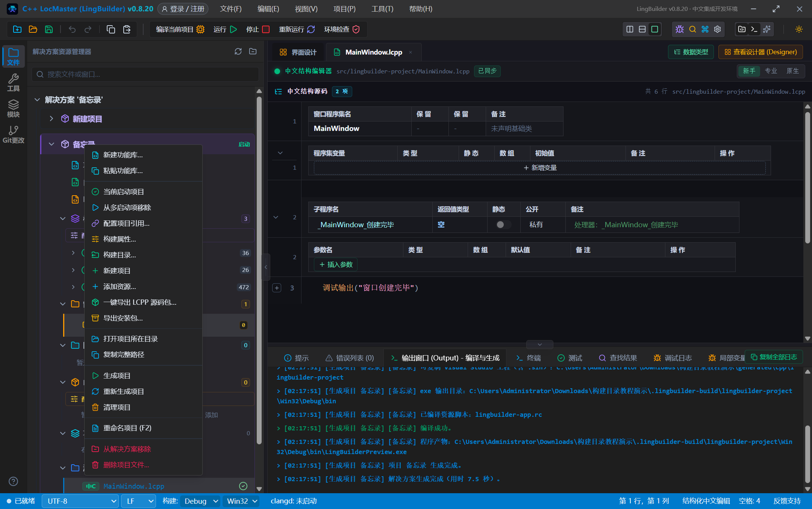Image resolution: width=812 pixels, height=509 pixels.
Task: Click the 搜索文件或窗口 search field
Action: tap(145, 74)
